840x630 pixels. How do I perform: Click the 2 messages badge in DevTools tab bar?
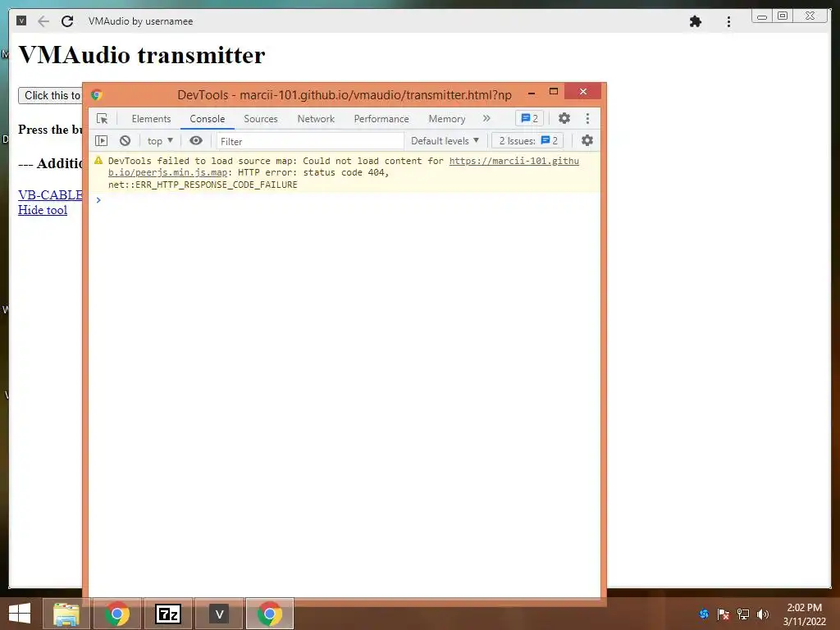tap(529, 118)
